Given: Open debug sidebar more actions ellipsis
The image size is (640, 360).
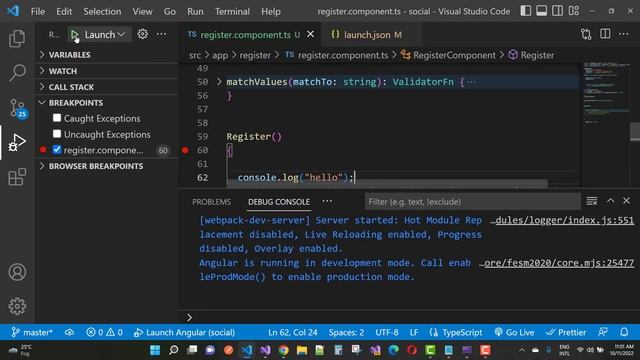Looking at the screenshot, I should coord(161,34).
